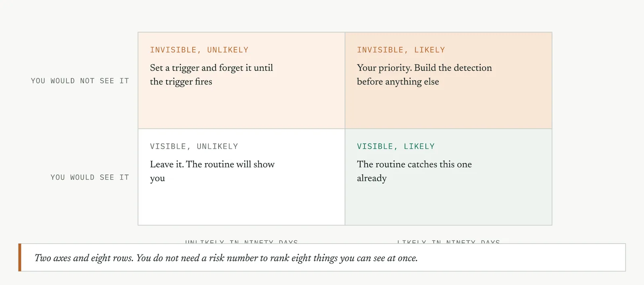Click the italic 'Two axes and eight rows' caption
This screenshot has height=285, width=644.
(x=226, y=258)
